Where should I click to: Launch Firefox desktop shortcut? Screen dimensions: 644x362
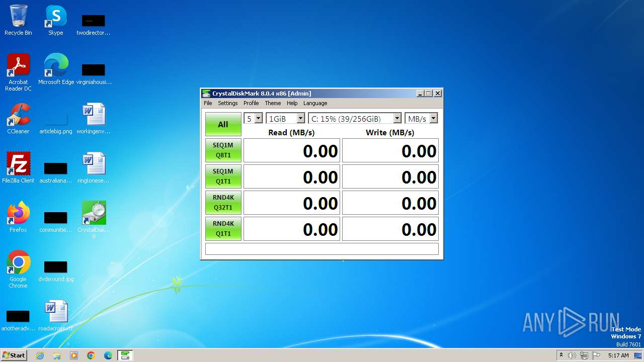coord(18,217)
